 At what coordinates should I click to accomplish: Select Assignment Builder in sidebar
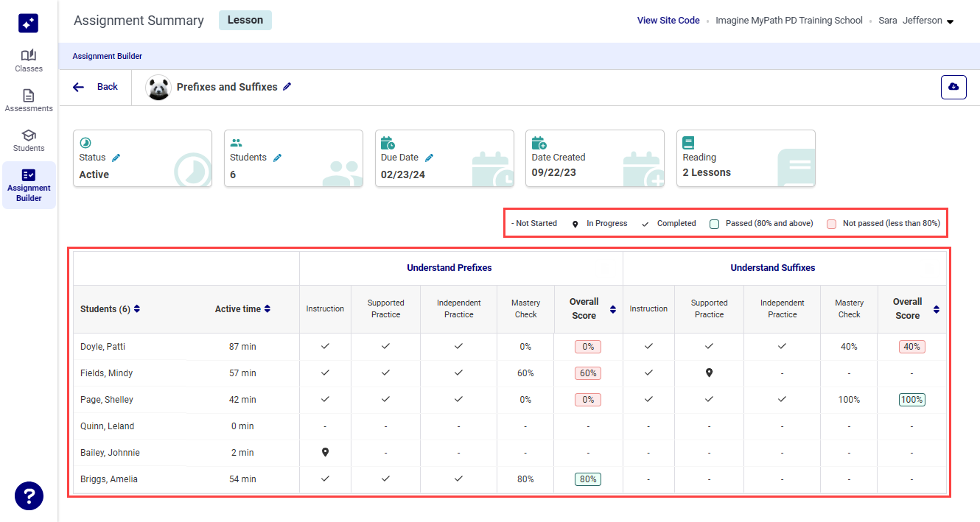click(29, 185)
